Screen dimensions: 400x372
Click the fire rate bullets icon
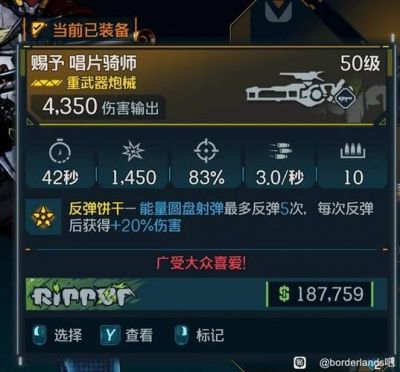279,153
